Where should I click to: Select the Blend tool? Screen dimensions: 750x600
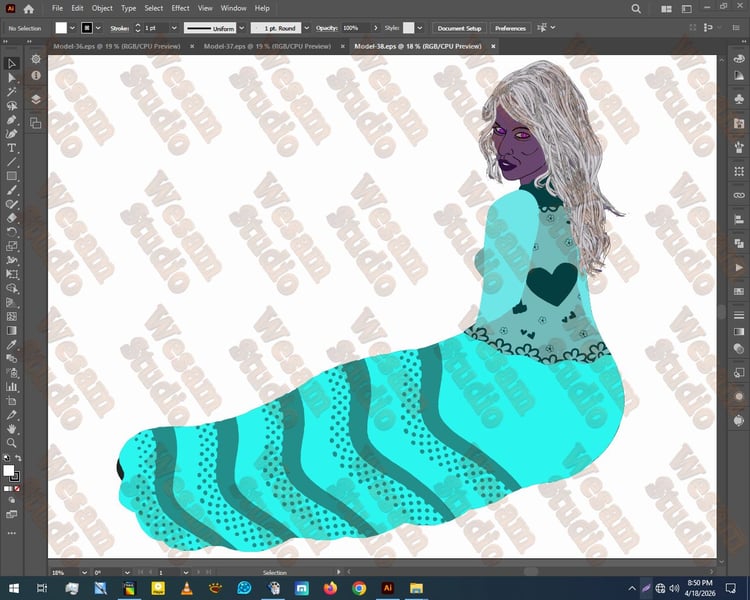tap(11, 358)
